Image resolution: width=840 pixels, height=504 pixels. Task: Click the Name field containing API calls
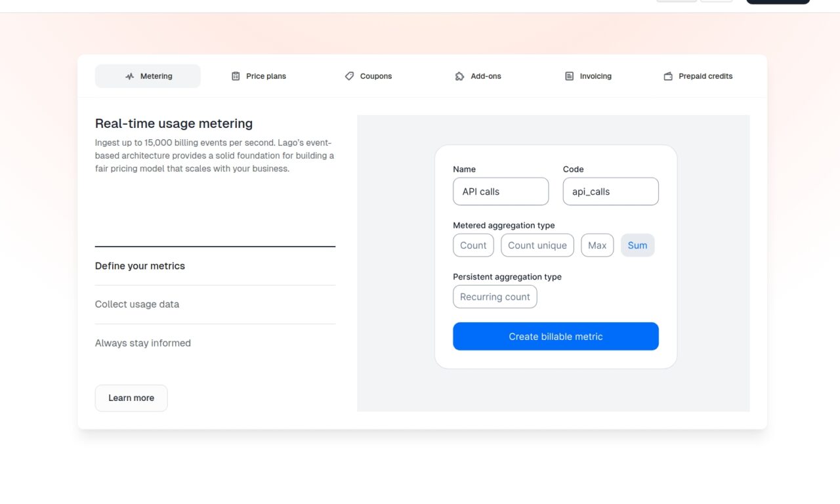501,192
